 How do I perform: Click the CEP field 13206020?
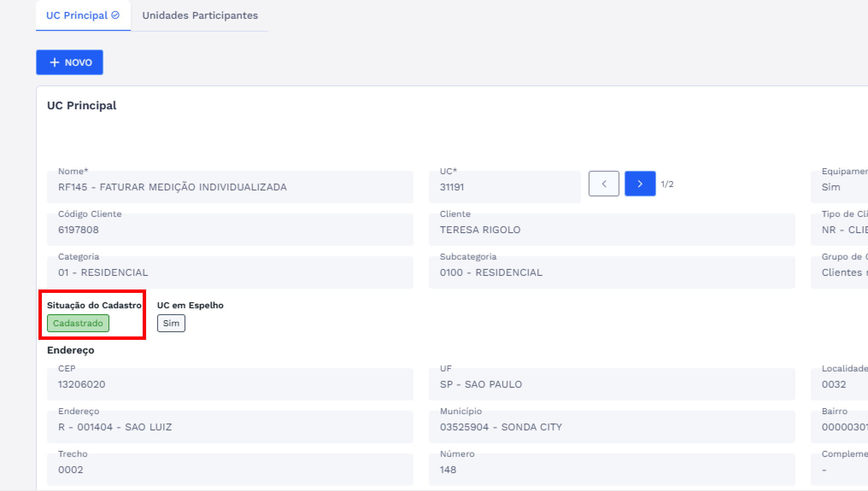(230, 384)
